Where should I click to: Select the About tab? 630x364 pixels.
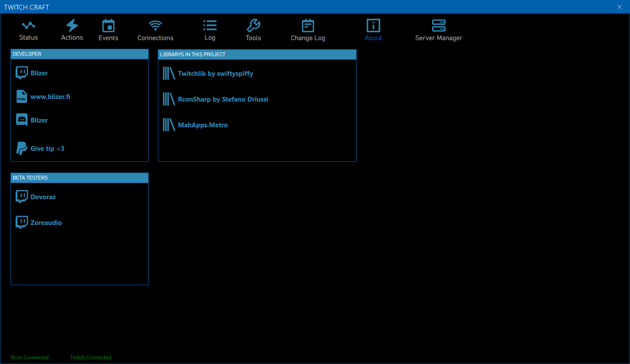pyautogui.click(x=373, y=31)
